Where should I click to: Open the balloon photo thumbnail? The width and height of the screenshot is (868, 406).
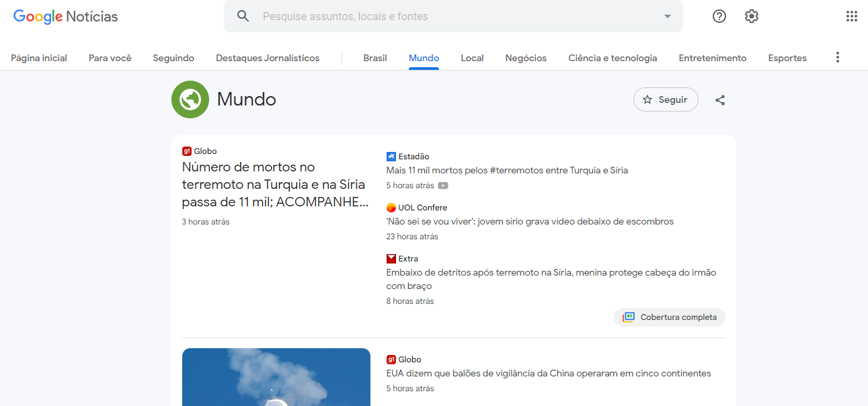276,377
